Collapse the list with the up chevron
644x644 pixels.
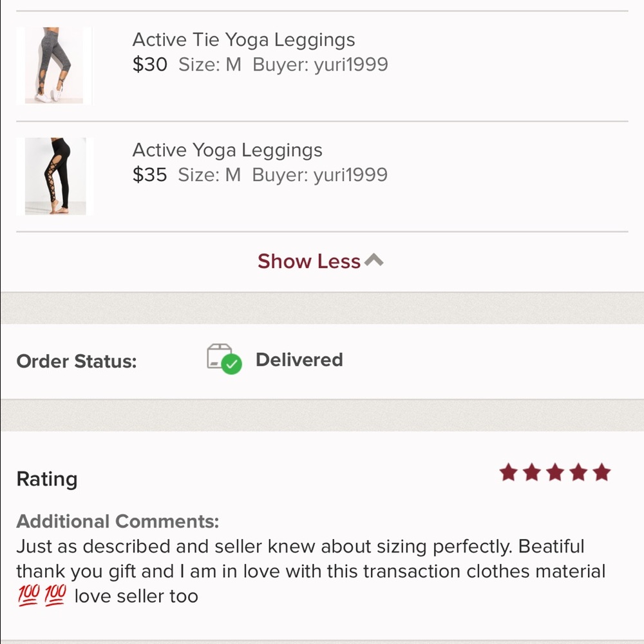[x=374, y=260]
